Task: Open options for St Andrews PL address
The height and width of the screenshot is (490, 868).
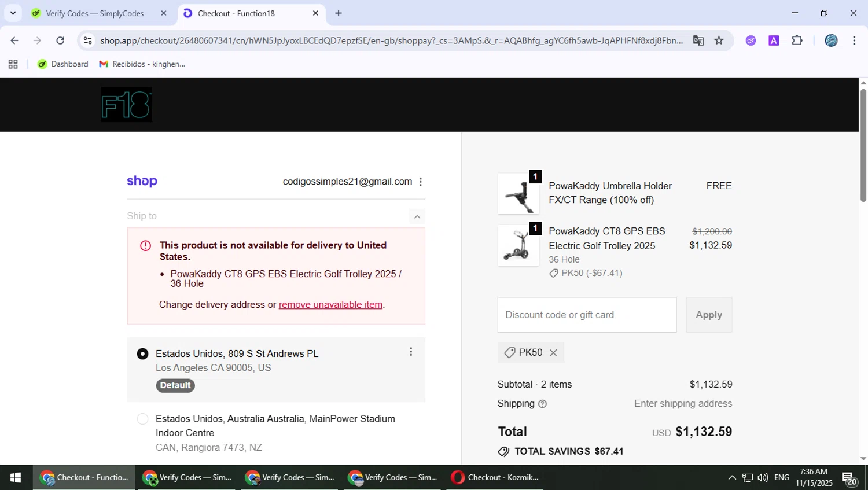Action: [x=411, y=352]
